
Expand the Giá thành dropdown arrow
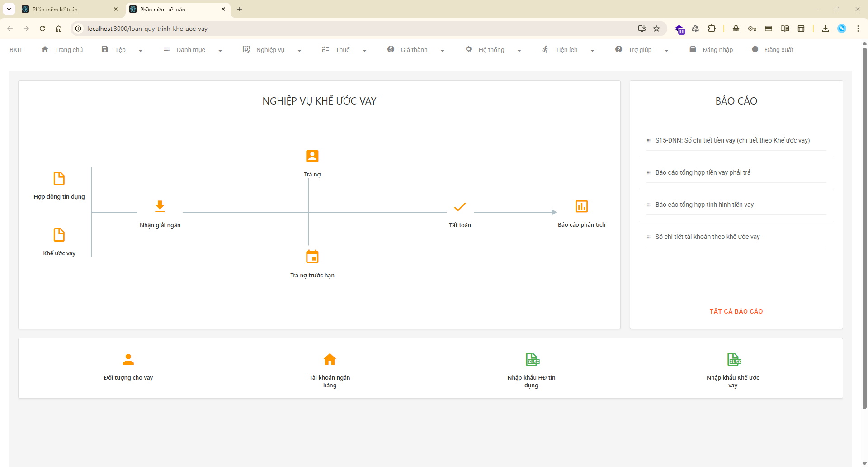point(443,51)
